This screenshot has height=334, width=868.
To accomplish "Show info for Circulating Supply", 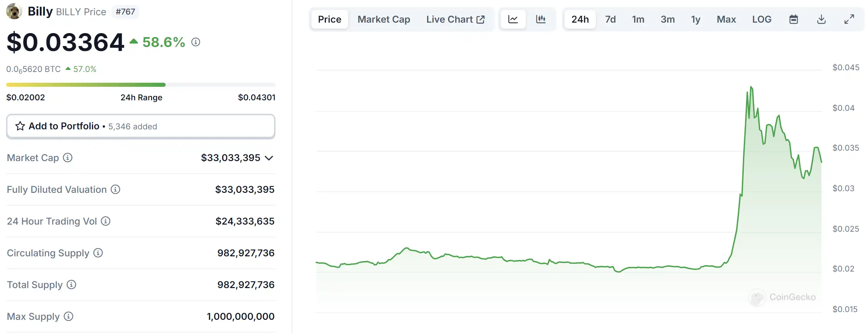I will click(x=98, y=253).
